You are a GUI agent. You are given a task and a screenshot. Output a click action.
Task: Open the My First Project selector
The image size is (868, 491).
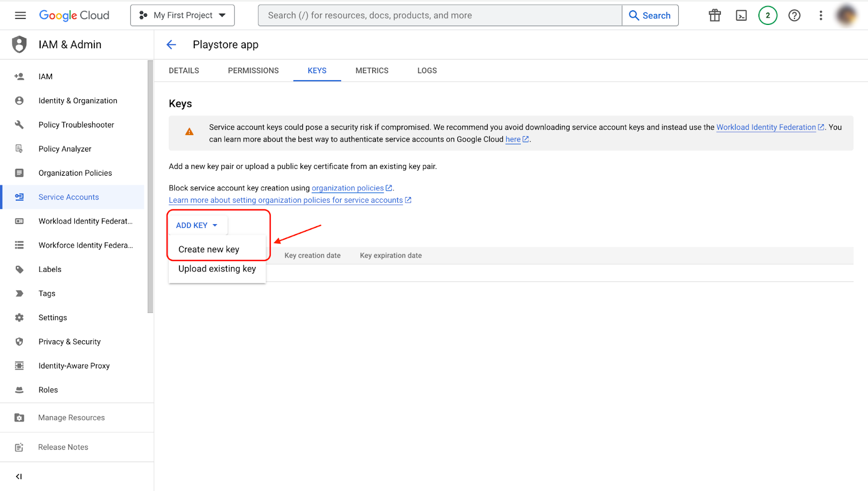[x=182, y=15]
